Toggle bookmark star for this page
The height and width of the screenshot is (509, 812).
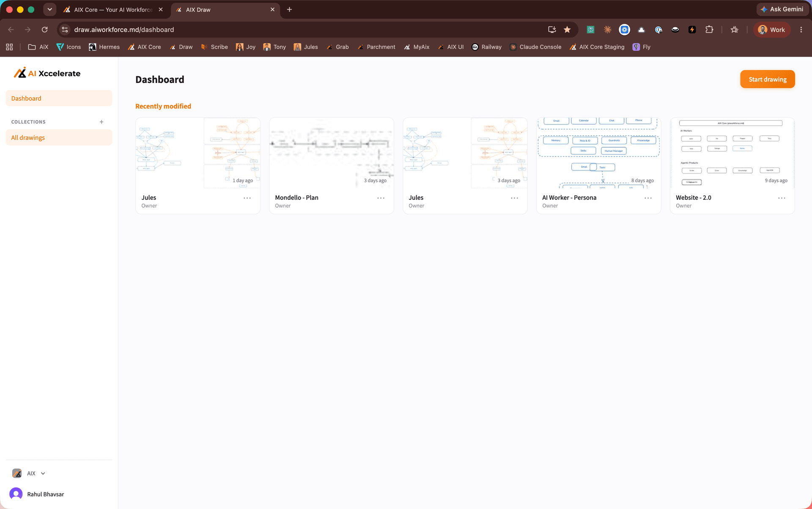coord(567,30)
